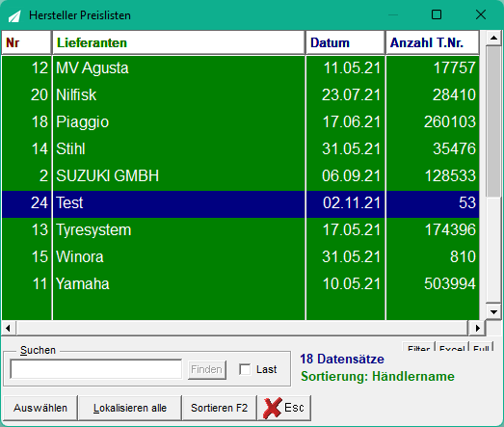Sort by the Nr column header
Viewport: 504px width, 427px height.
coord(26,42)
